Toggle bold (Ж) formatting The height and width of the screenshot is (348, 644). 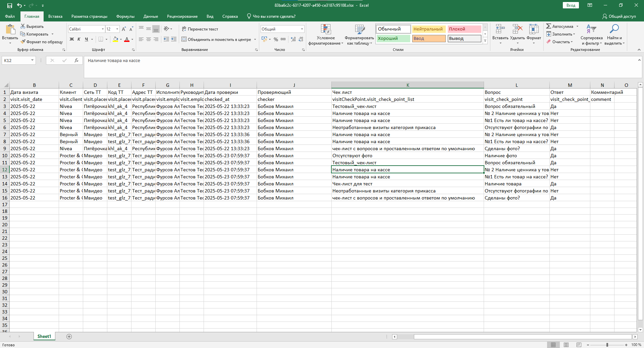tap(71, 39)
